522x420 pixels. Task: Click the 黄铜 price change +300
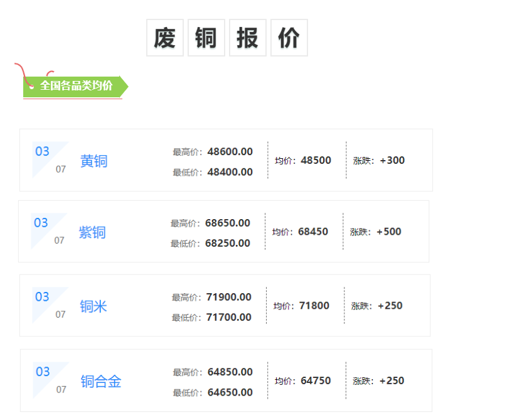click(392, 161)
